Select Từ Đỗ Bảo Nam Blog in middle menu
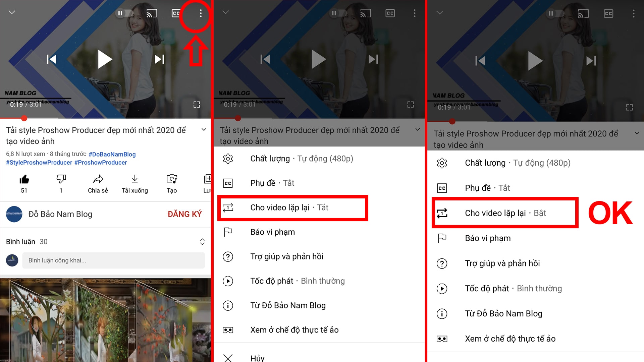This screenshot has height=362, width=644. click(319, 305)
